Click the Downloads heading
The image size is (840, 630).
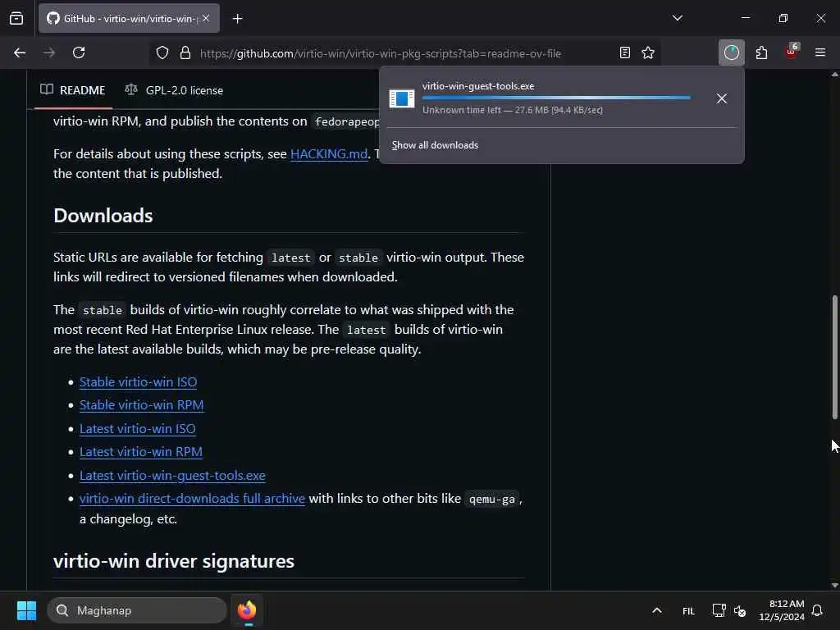pyautogui.click(x=103, y=216)
